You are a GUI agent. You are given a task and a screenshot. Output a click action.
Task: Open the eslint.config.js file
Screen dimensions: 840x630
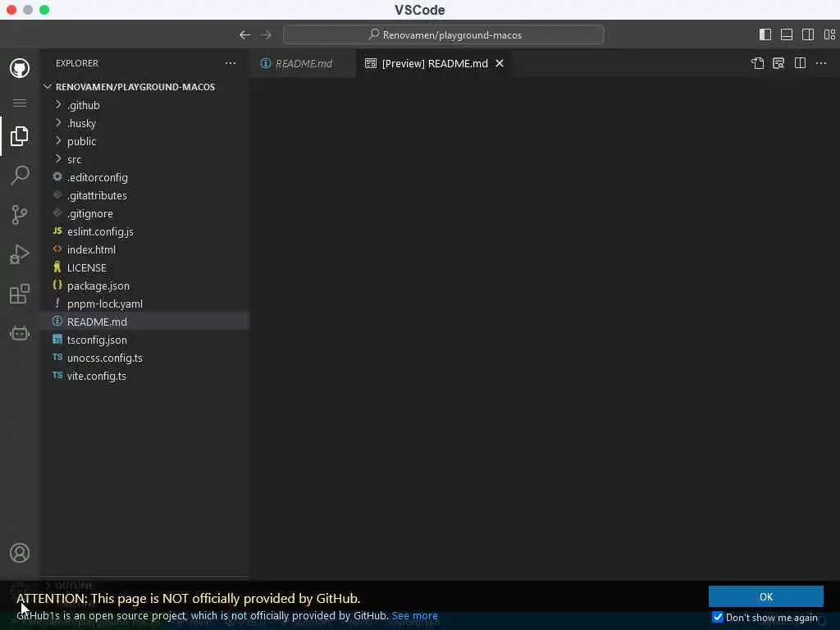[144, 231]
